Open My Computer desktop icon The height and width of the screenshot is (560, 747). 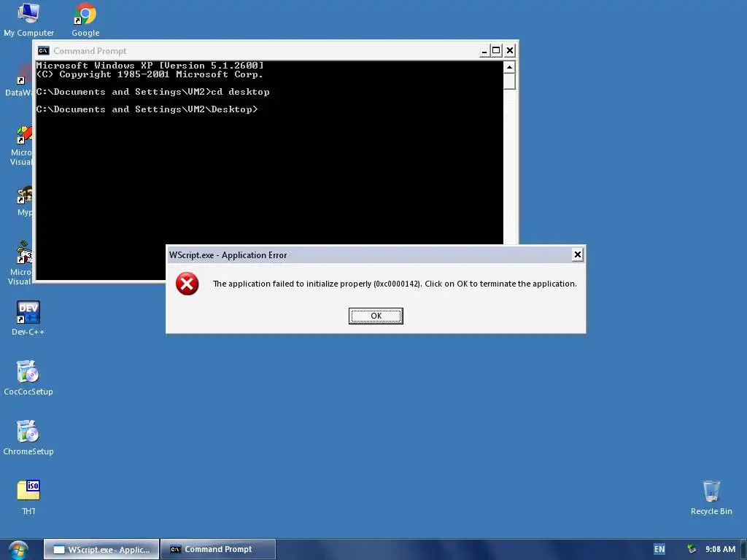point(28,20)
